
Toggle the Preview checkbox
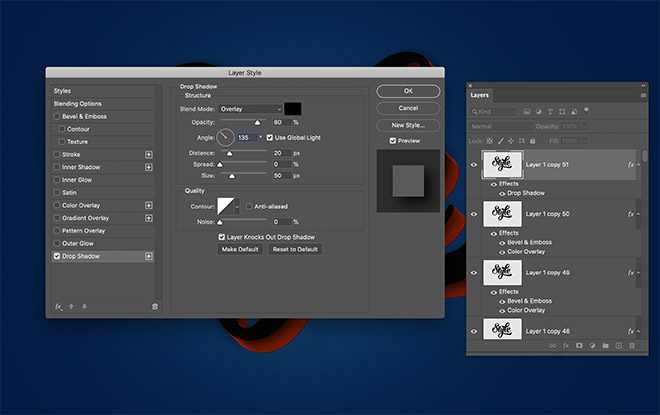tap(393, 141)
